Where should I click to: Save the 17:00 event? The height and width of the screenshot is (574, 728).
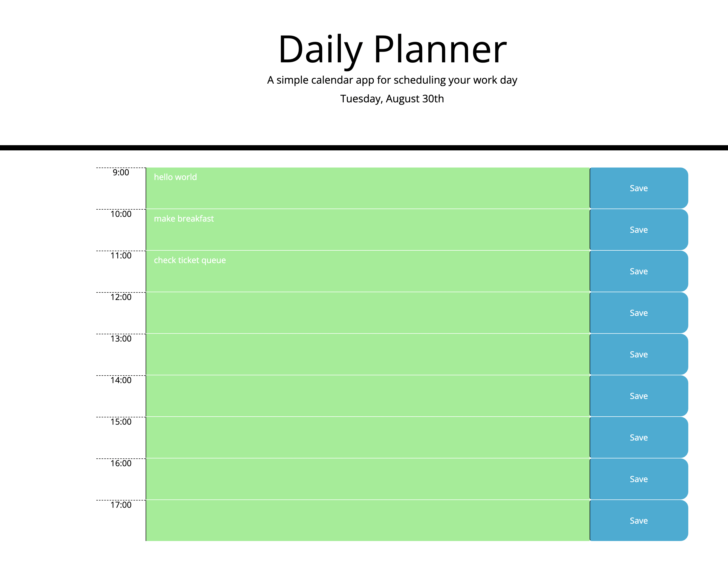(638, 520)
